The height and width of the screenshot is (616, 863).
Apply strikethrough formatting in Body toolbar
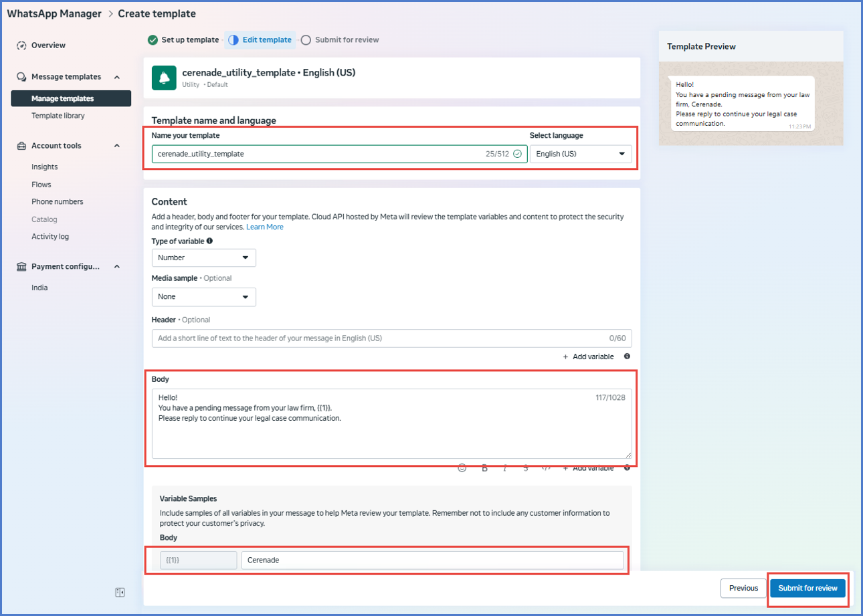tap(526, 468)
